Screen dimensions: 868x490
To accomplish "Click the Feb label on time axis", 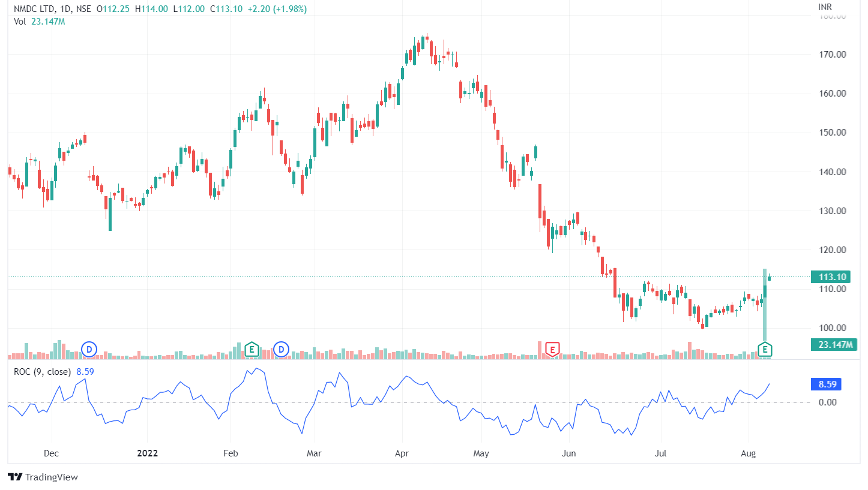I will [x=231, y=453].
